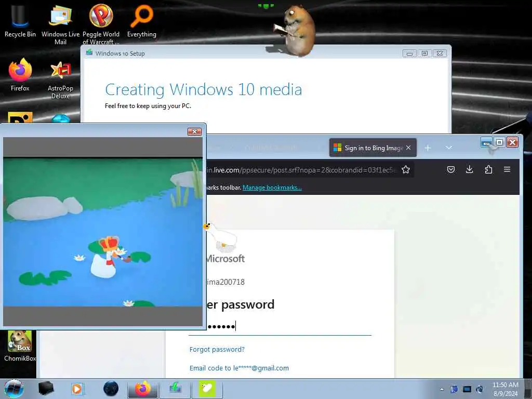Maximize the Firefox window
The width and height of the screenshot is (532, 399).
499,142
